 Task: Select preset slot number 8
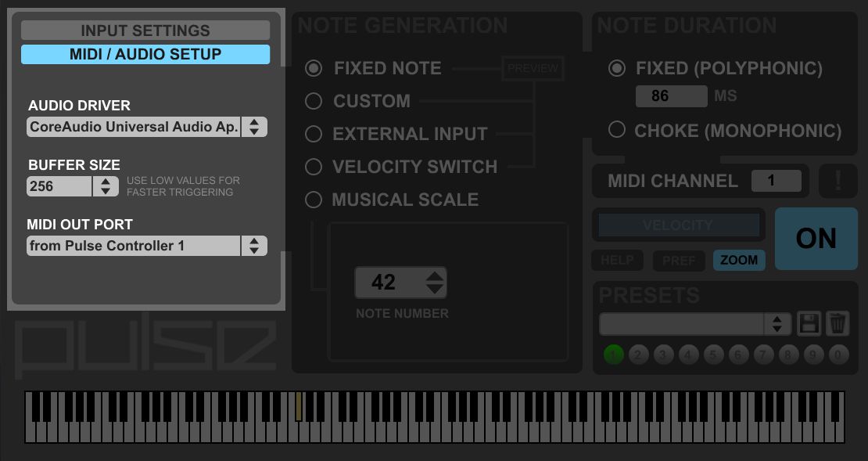(788, 355)
